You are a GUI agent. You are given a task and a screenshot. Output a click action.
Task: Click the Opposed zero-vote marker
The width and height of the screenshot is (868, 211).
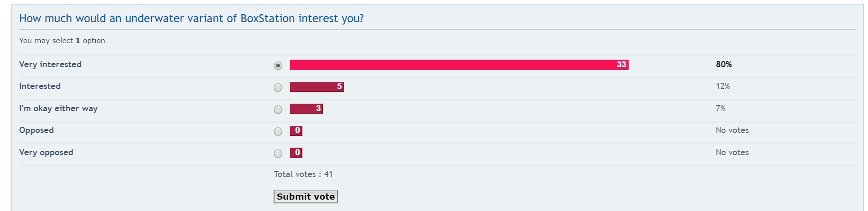pos(296,131)
